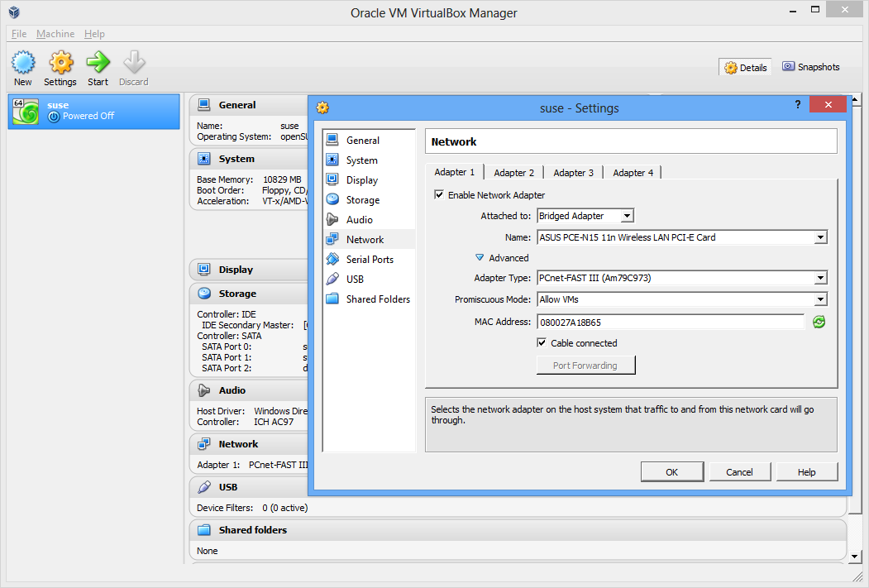This screenshot has width=869, height=588.
Task: Click the USB plug icon in settings sidebar
Action: coord(332,279)
